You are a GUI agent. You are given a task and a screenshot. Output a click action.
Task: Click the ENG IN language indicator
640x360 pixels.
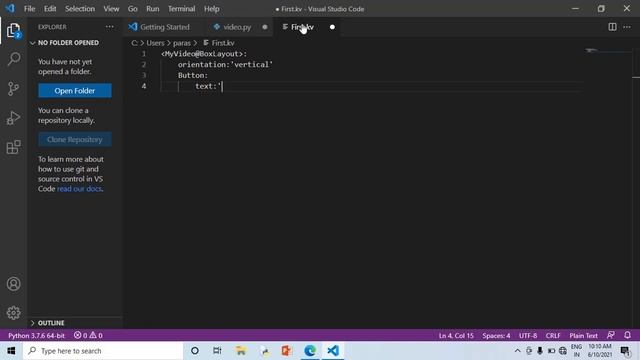click(576, 351)
